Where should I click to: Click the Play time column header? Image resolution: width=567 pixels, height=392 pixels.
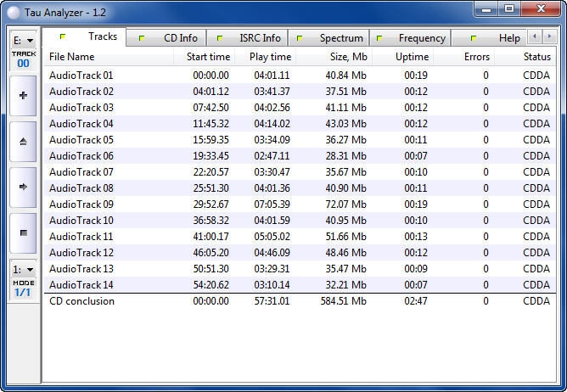click(270, 57)
